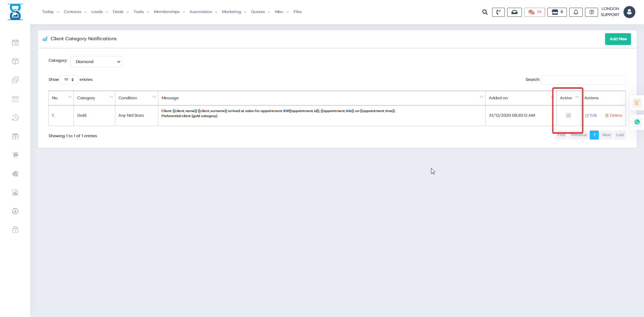Viewport: 644px width, 317px height.
Task: Change the Show entries count selector
Action: tap(69, 80)
